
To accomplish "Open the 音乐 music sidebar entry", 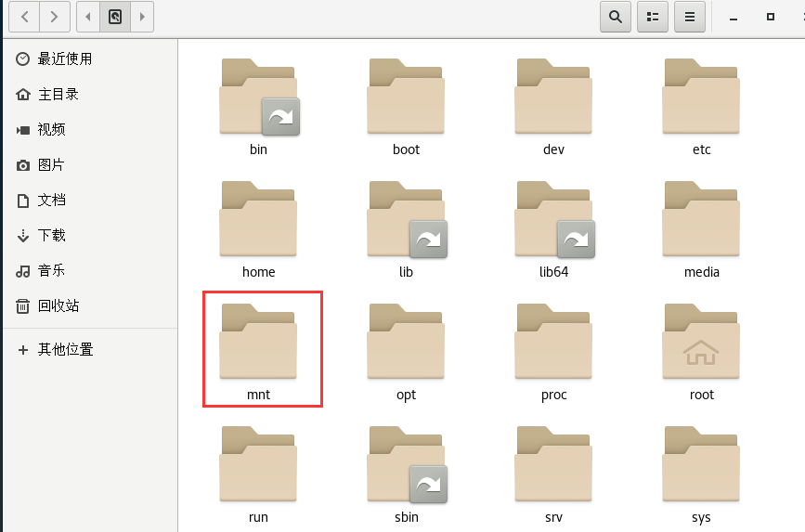I will pos(50,270).
